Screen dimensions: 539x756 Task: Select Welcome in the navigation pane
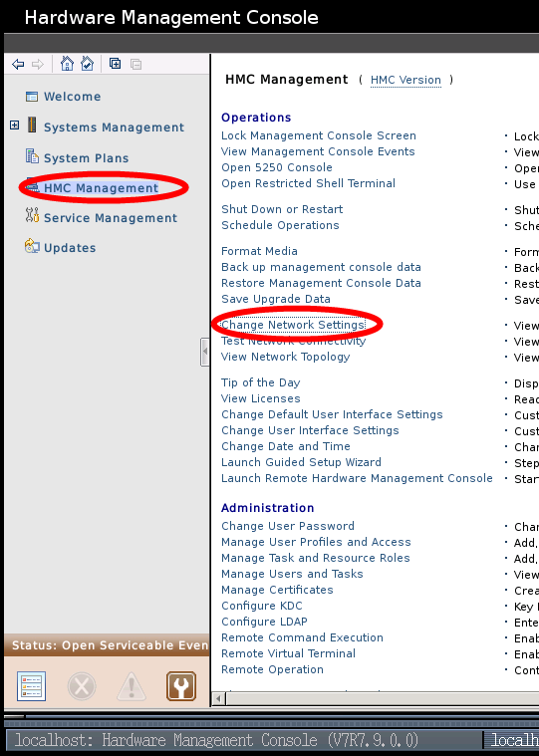tap(73, 97)
